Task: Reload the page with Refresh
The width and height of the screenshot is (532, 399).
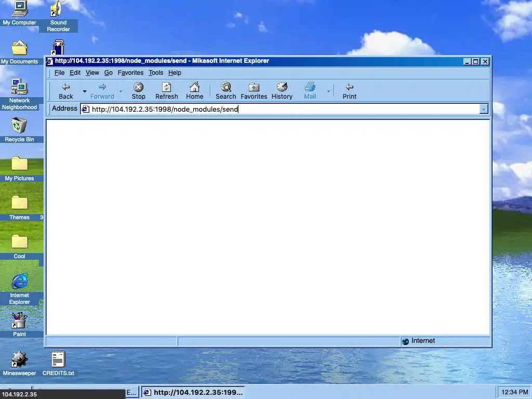Action: click(167, 91)
